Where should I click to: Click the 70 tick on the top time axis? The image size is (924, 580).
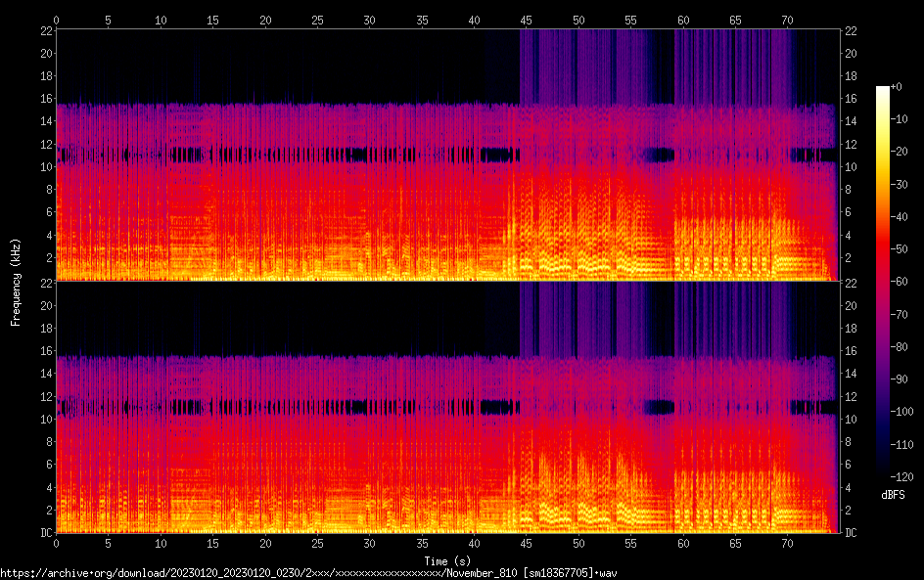click(x=788, y=20)
